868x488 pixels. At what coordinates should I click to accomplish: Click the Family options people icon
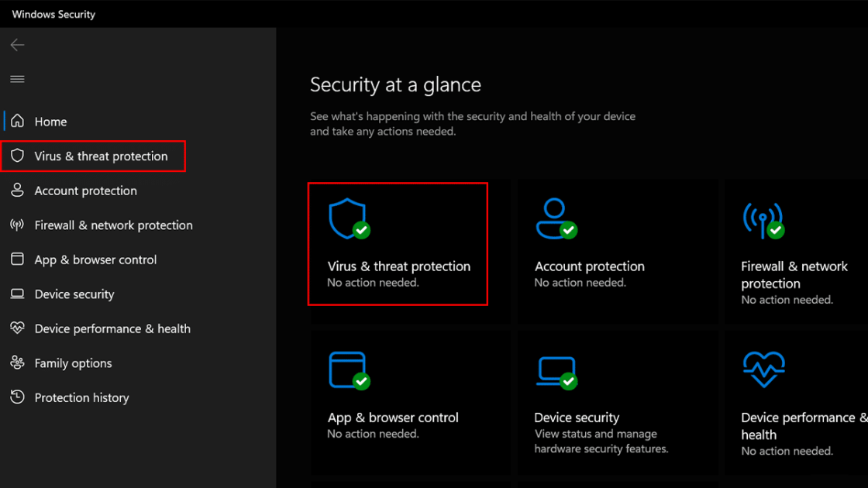[17, 363]
